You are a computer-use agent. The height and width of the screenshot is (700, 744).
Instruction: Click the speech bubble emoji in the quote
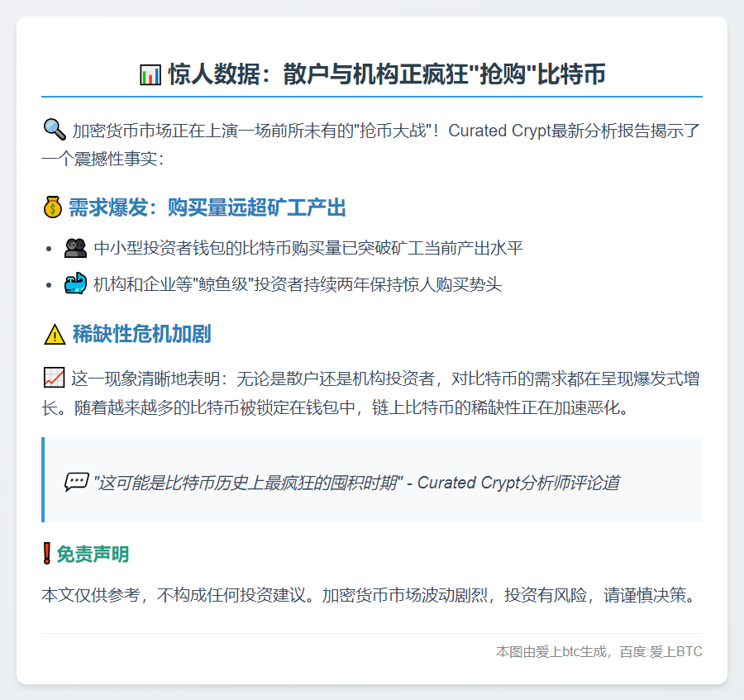tap(76, 483)
